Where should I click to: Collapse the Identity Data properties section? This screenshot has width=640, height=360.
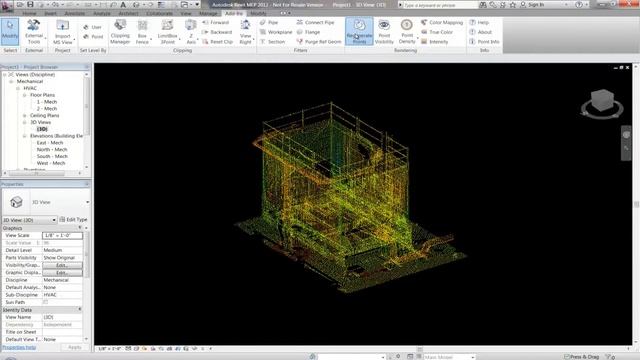click(x=80, y=309)
